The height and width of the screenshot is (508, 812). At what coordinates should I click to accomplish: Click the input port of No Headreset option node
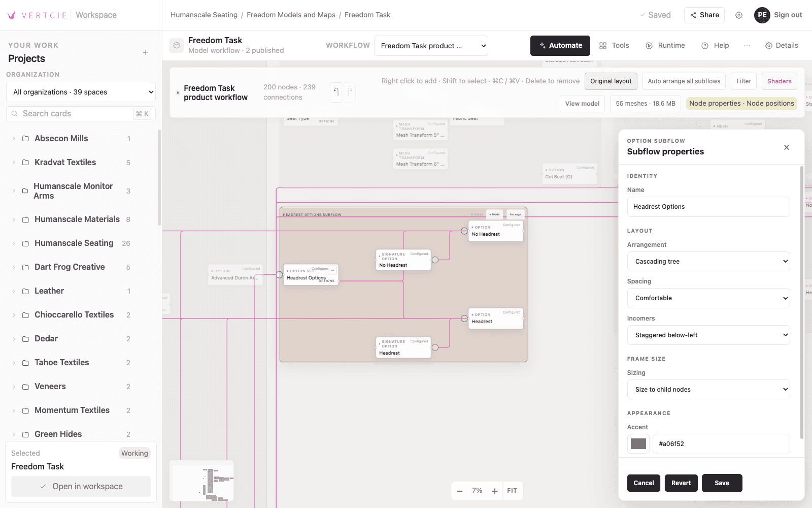pos(464,231)
